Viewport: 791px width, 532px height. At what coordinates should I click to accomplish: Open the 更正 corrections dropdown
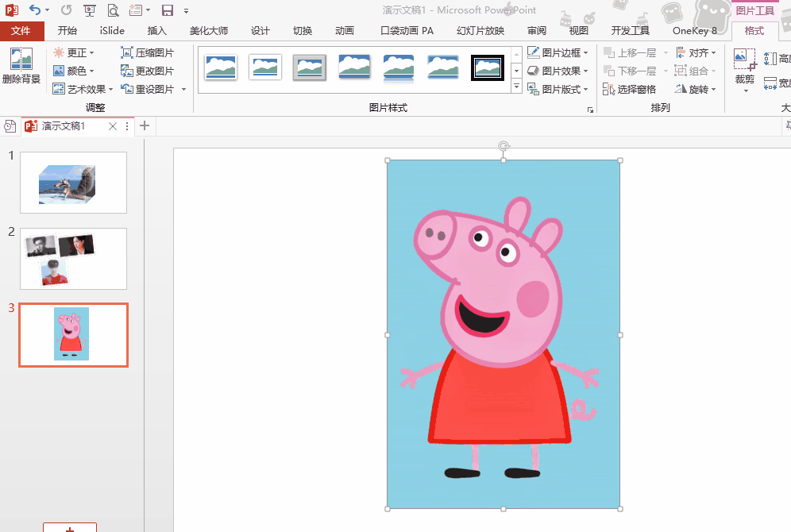pyautogui.click(x=74, y=53)
